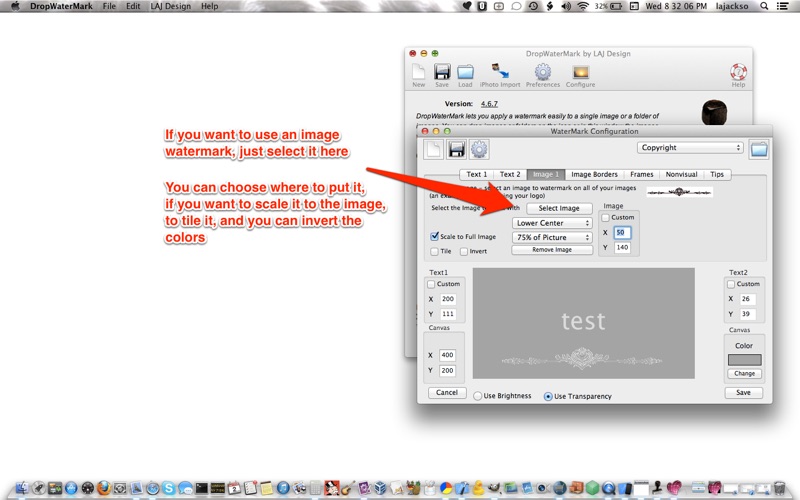Click Canvas X field showing 400
The image size is (800, 500).
tap(447, 355)
